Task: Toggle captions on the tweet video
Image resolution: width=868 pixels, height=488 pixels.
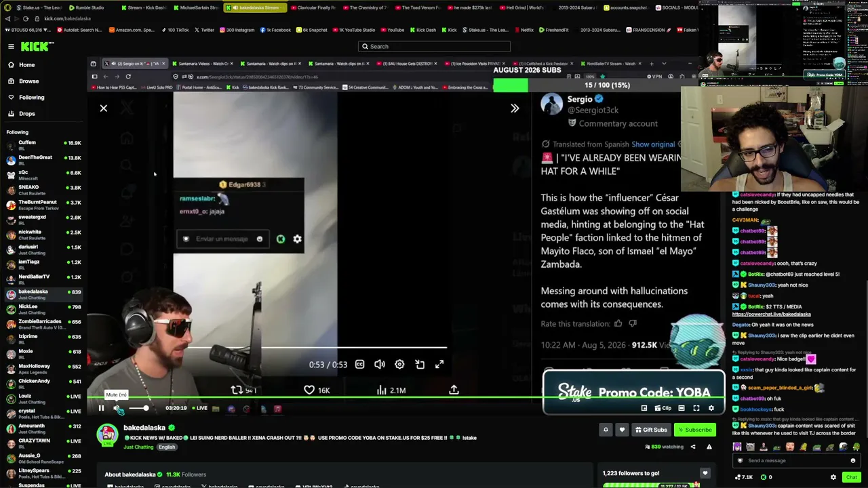Action: click(360, 365)
